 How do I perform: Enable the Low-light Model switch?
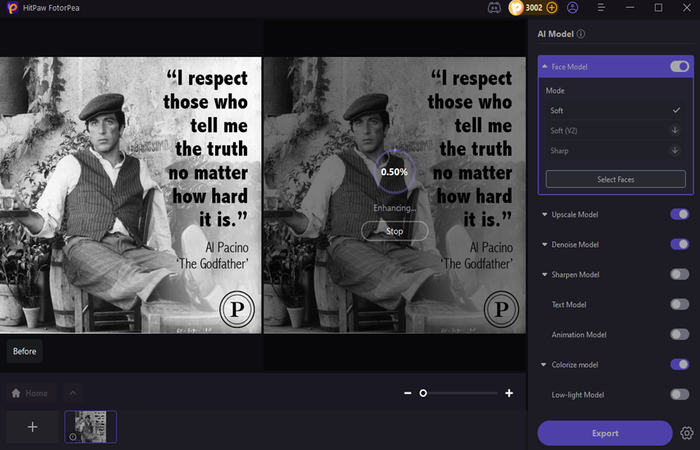coord(679,394)
